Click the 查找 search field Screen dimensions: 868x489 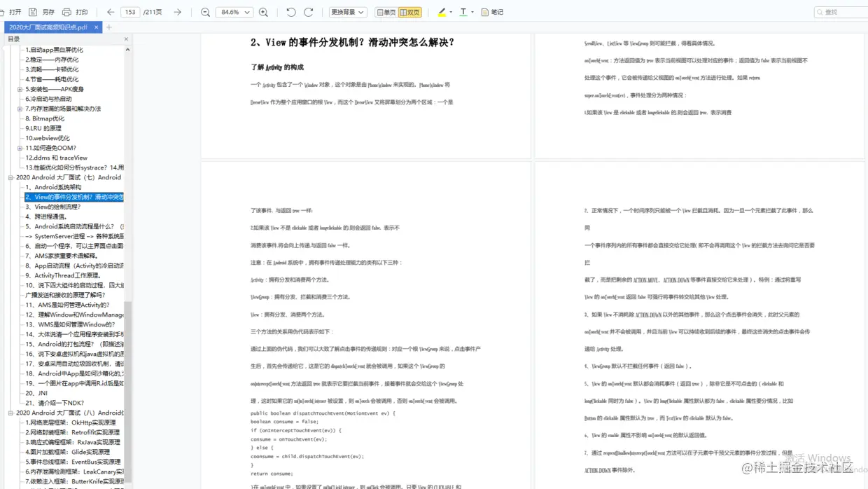(841, 12)
